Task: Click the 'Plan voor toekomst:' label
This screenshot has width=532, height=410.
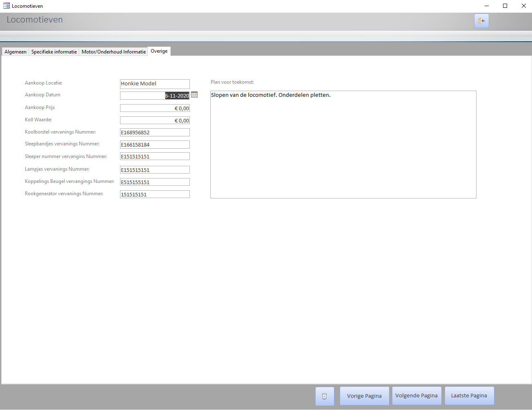Action: (232, 82)
